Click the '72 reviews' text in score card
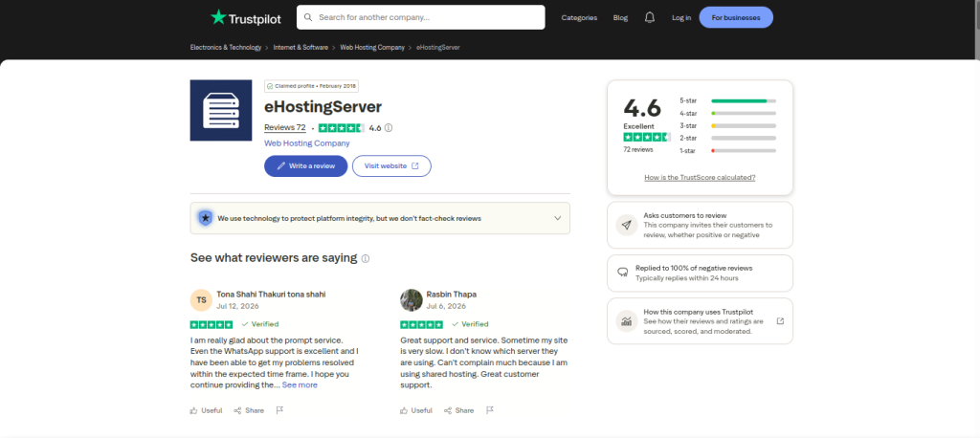 pos(638,150)
